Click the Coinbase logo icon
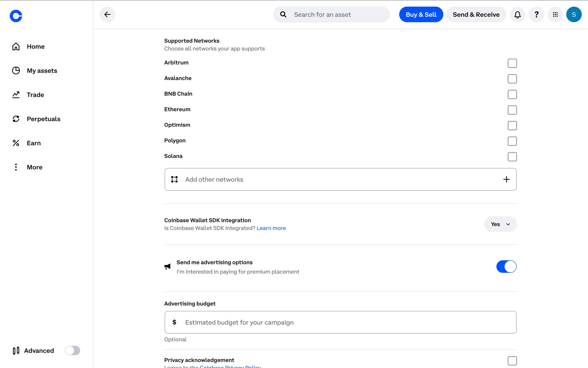The image size is (588, 368). [16, 16]
